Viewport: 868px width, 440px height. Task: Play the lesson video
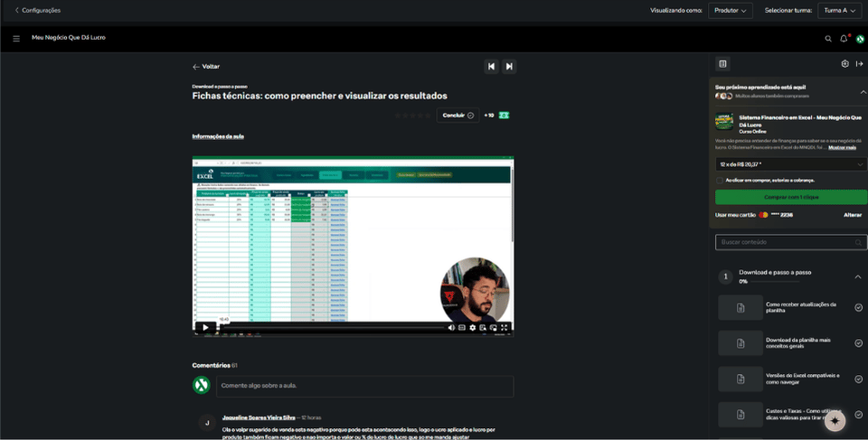point(205,327)
